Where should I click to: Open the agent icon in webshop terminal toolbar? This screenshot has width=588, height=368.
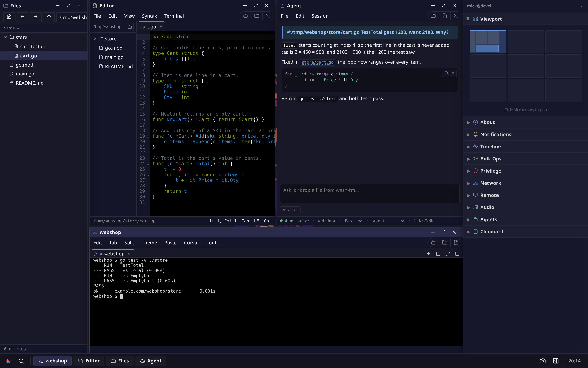click(x=433, y=243)
